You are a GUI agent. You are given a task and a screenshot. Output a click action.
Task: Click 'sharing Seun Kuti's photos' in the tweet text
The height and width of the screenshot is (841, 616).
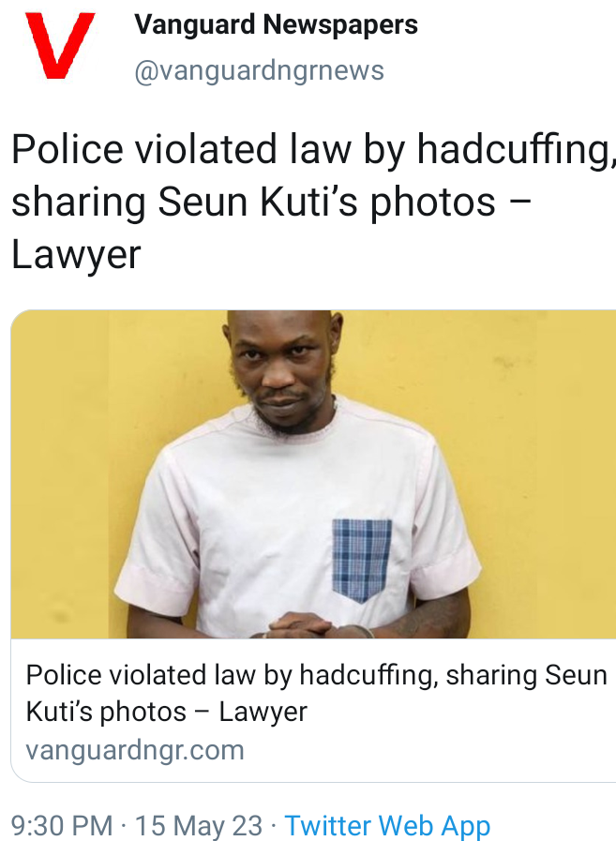click(x=253, y=203)
